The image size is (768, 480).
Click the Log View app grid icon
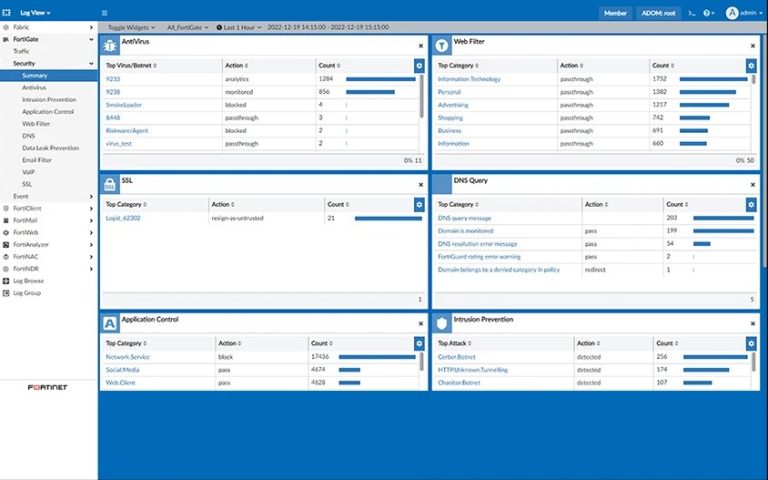6,13
